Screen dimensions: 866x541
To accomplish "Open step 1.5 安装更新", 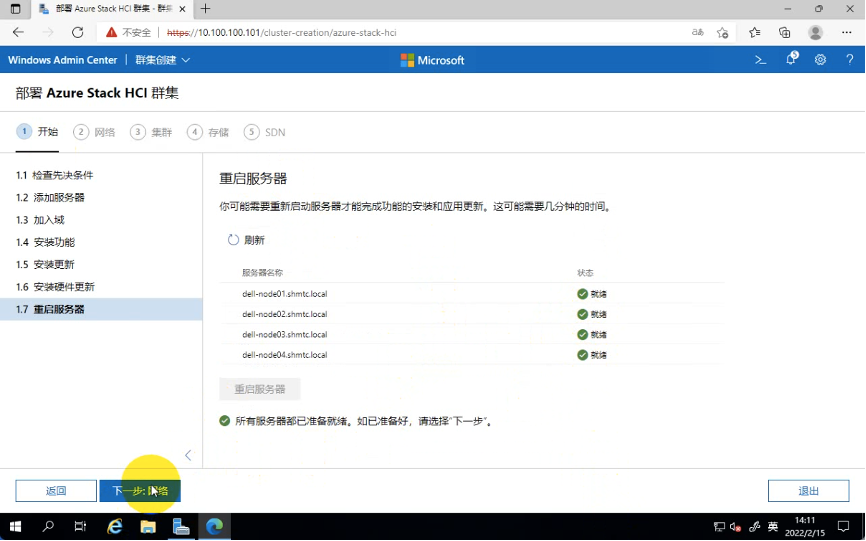I will pyautogui.click(x=101, y=265).
